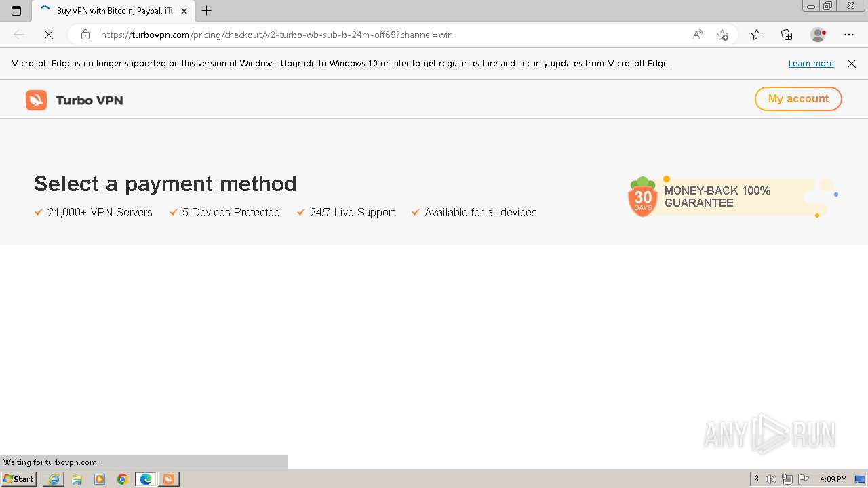
Task: Show hidden system tray icons
Action: click(x=757, y=479)
